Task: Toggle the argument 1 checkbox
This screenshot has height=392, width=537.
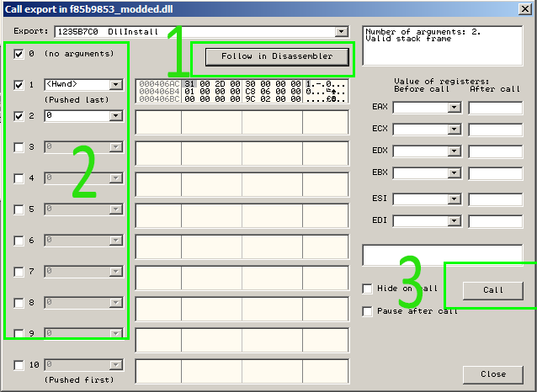Action: tap(19, 85)
